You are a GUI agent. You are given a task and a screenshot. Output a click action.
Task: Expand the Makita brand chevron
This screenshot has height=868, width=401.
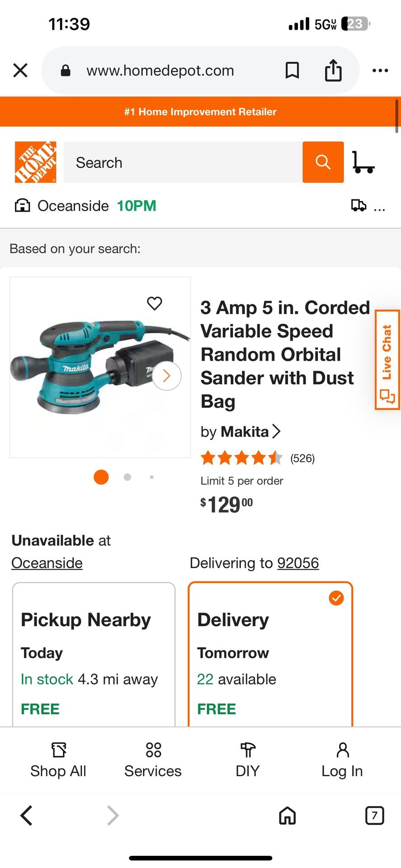tap(276, 431)
